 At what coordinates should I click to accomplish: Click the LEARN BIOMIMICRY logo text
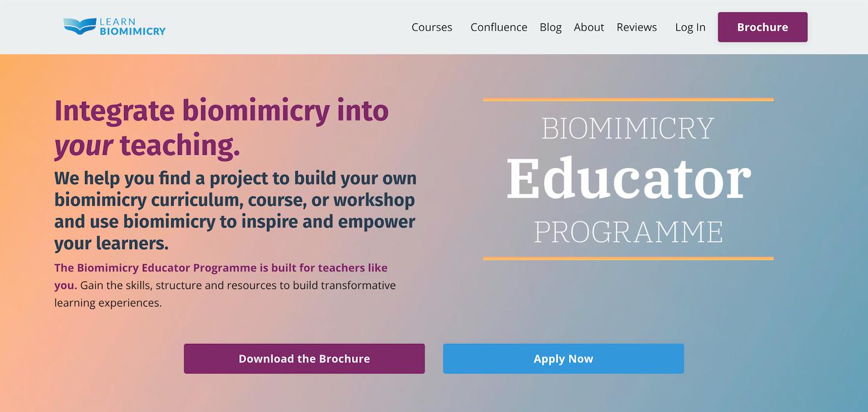133,27
